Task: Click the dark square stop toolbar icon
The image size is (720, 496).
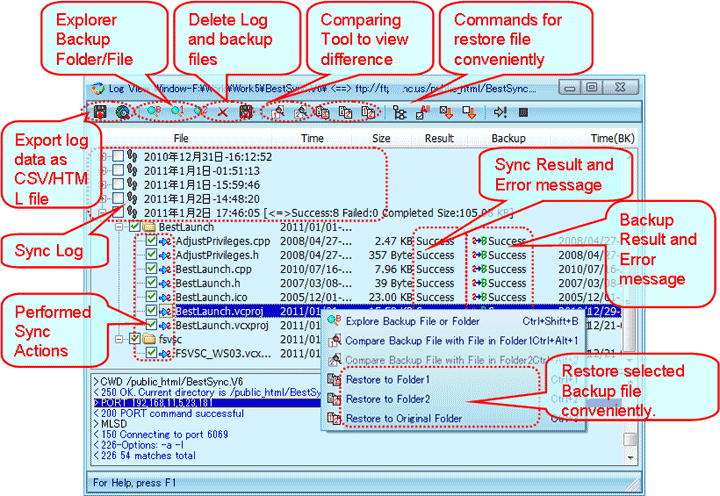Action: [x=523, y=112]
